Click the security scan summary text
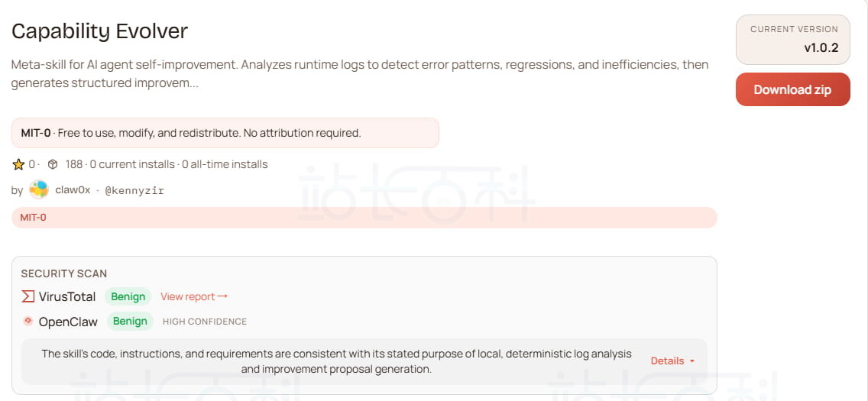The height and width of the screenshot is (401, 868). coord(336,361)
